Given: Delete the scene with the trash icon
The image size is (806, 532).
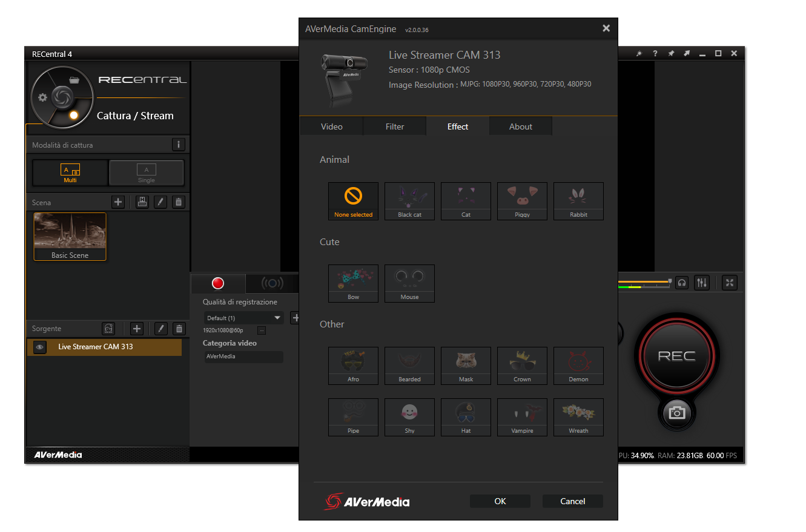Looking at the screenshot, I should point(178,202).
